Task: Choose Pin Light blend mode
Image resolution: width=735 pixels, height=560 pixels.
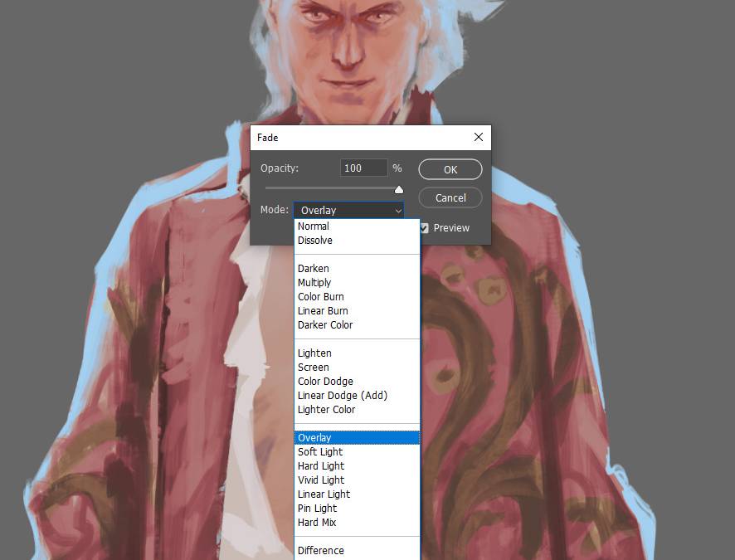Action: [x=357, y=508]
